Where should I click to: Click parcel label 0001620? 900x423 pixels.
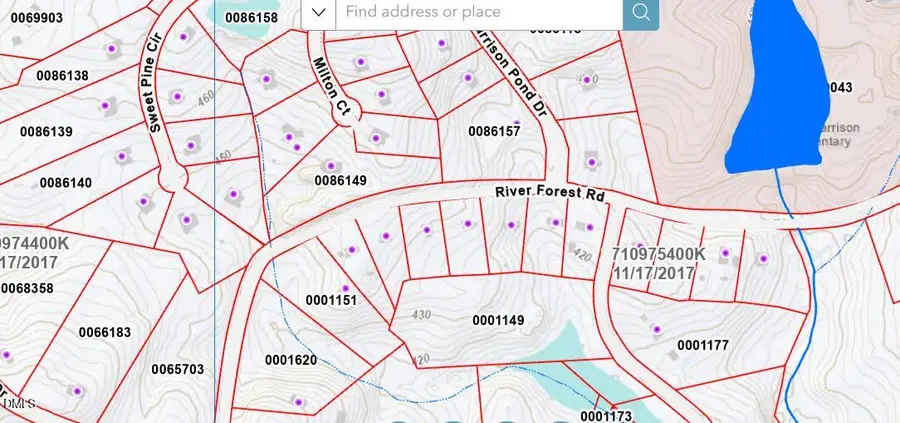tap(291, 360)
